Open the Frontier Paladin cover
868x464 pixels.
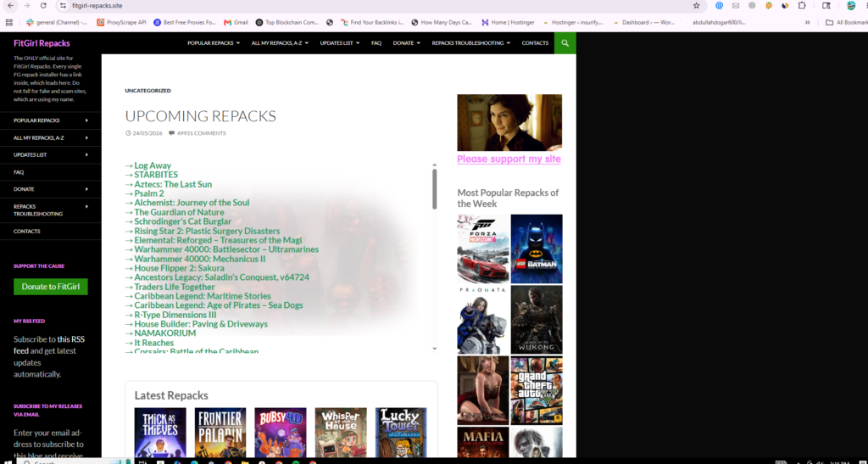[x=220, y=433]
